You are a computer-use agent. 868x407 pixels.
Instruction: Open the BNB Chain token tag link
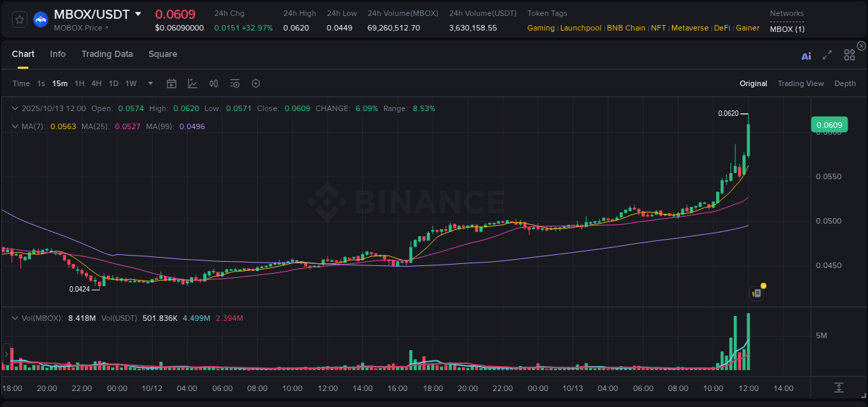[x=626, y=28]
